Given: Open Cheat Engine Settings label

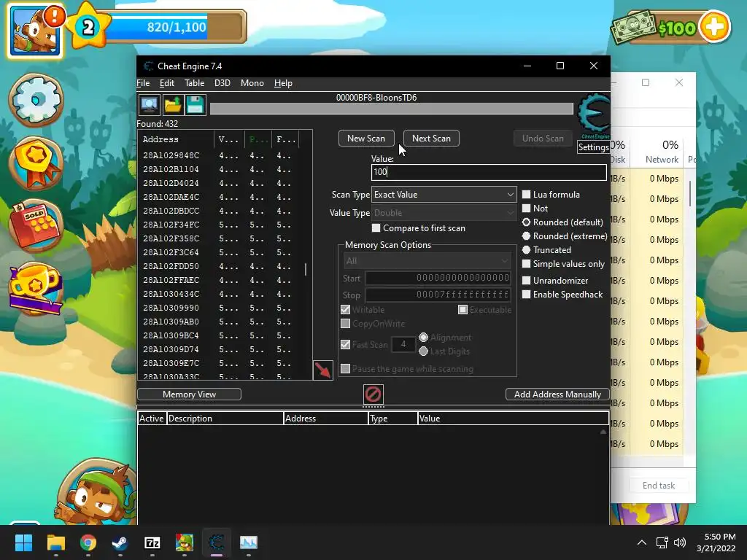Looking at the screenshot, I should pos(593,147).
